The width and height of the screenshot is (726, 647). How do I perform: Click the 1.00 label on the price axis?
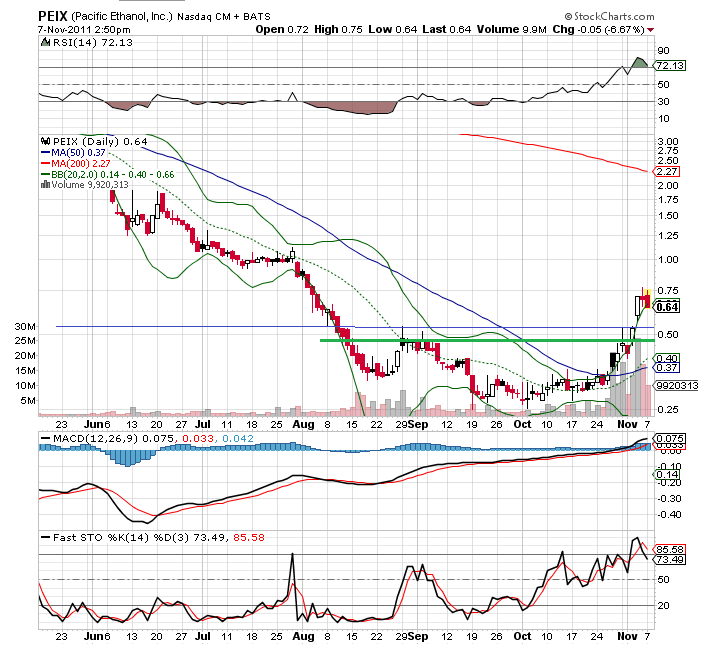tap(668, 259)
